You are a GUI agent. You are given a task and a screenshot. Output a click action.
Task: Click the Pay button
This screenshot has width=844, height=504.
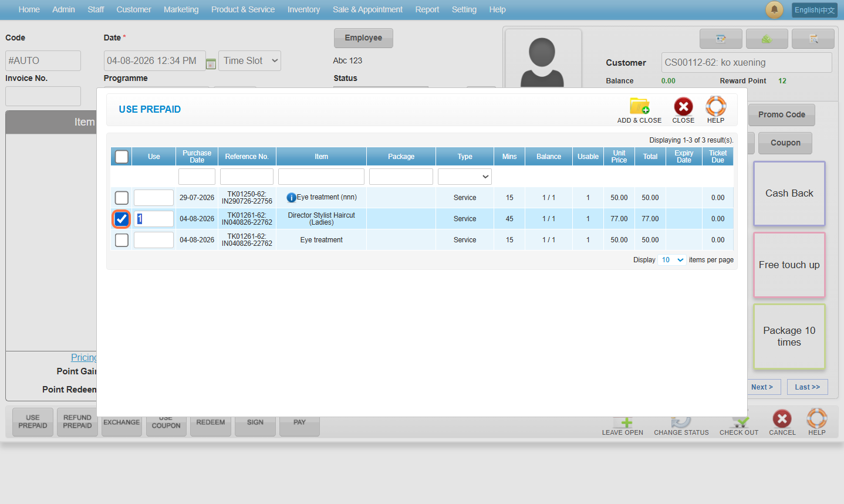(299, 426)
